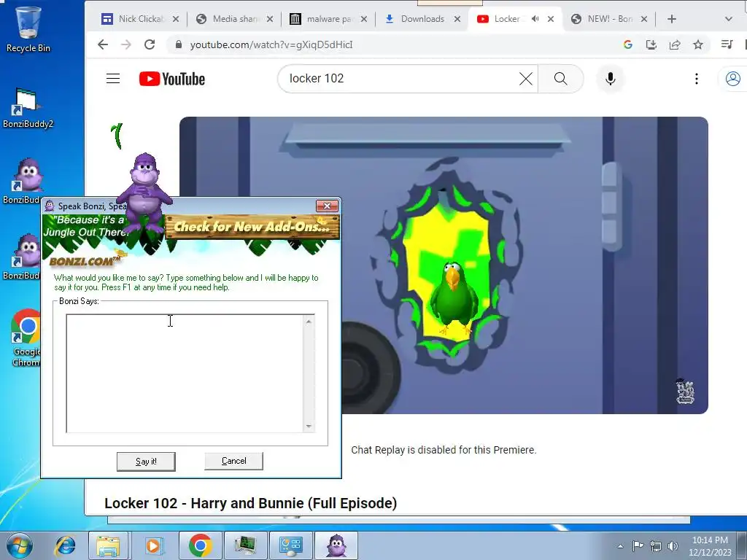Open the BonziBuddy taskbar button
The image size is (747, 560).
(336, 545)
